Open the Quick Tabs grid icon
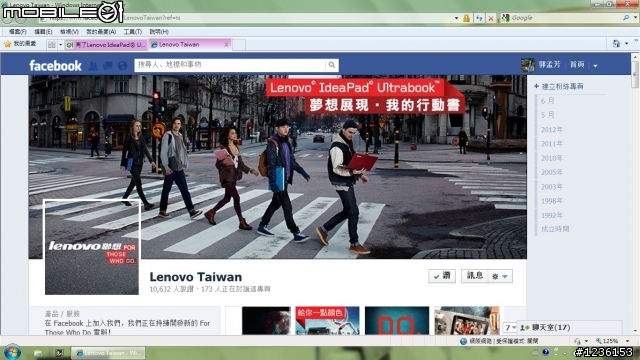 click(51, 44)
